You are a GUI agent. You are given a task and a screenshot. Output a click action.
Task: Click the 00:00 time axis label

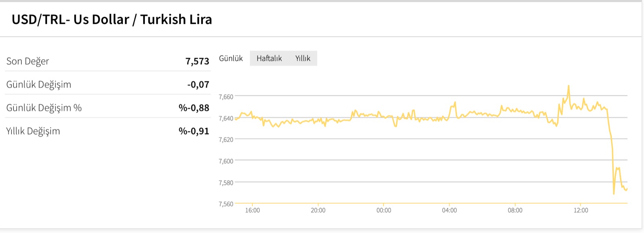coord(384,210)
